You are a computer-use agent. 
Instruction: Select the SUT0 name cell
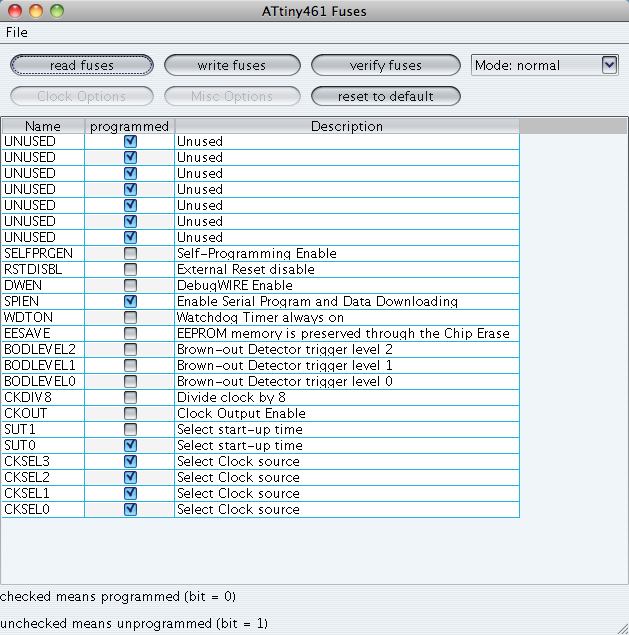[43, 445]
